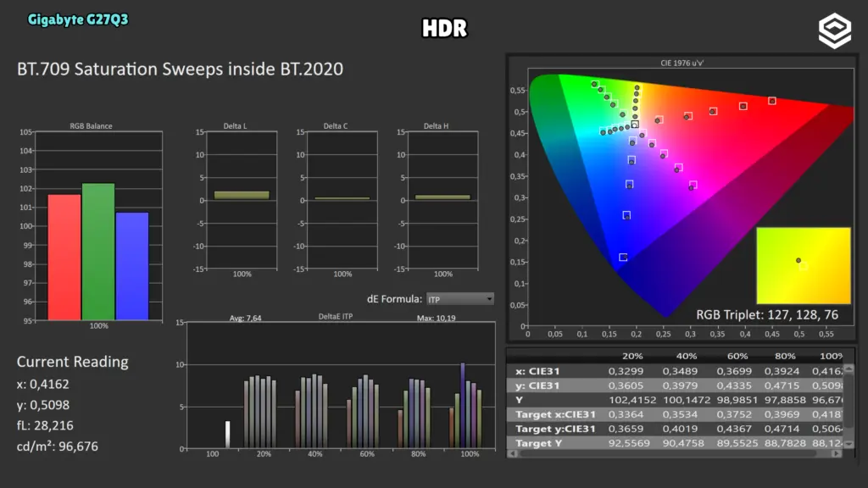Click the Delta H chart bar
The height and width of the screenshot is (488, 868).
442,197
